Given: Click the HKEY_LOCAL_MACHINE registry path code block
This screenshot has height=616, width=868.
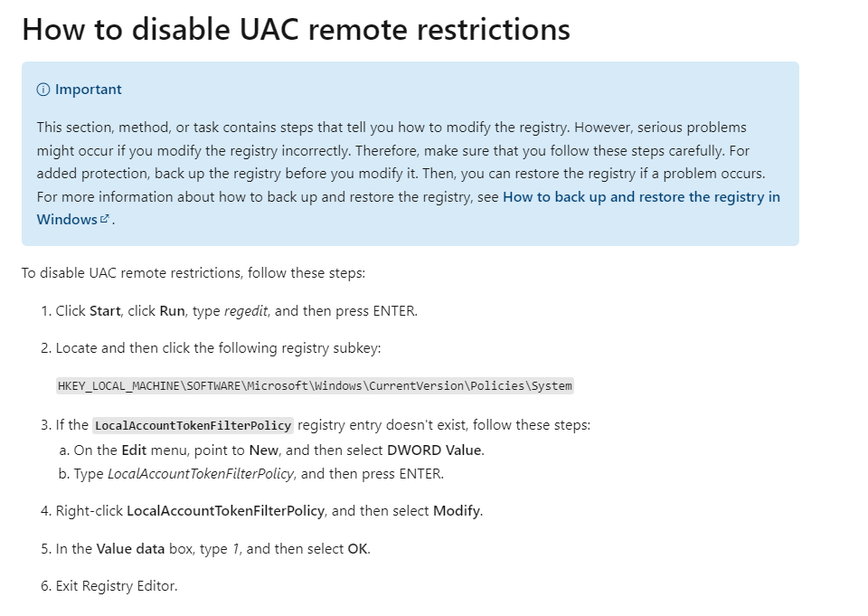Looking at the screenshot, I should tap(315, 386).
